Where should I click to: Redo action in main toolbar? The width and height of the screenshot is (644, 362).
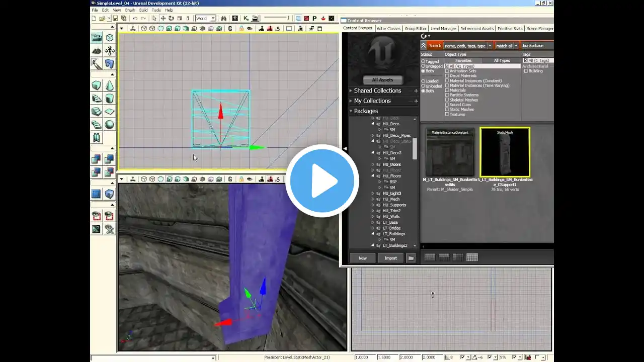143,19
